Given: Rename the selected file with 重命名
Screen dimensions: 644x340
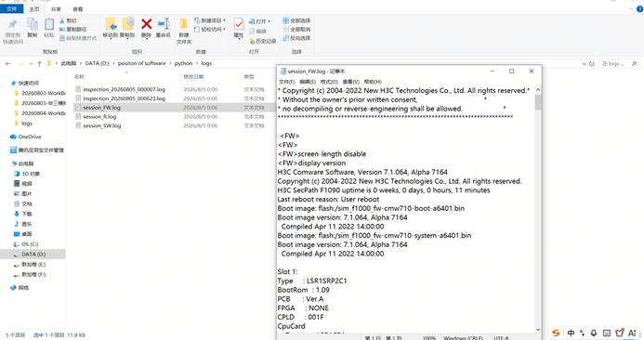Looking at the screenshot, I should pos(164,28).
